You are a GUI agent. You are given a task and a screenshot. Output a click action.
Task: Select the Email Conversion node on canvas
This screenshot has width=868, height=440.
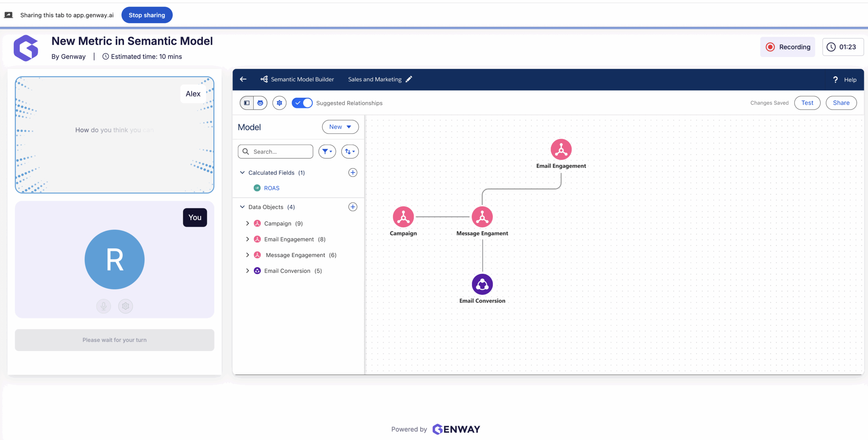(482, 284)
